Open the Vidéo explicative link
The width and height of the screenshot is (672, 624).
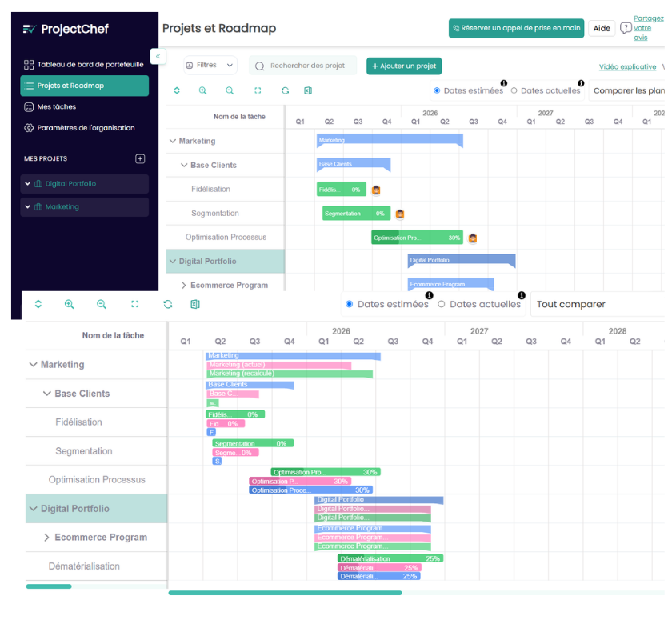[627, 67]
